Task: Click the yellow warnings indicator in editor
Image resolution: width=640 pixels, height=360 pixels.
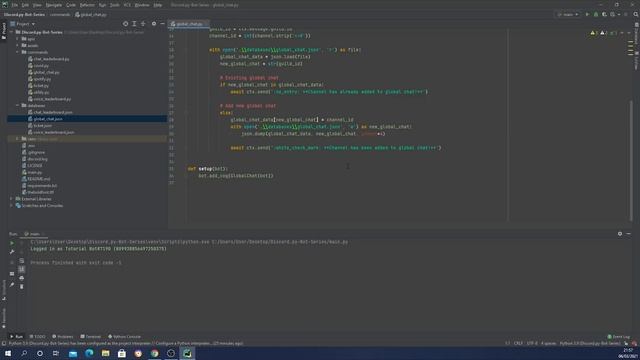Action: tap(594, 33)
